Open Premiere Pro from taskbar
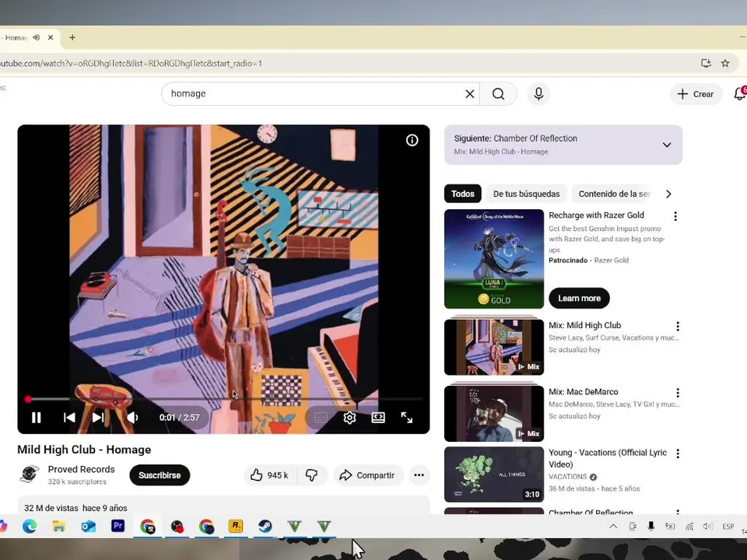Image resolution: width=747 pixels, height=560 pixels. coord(117,527)
